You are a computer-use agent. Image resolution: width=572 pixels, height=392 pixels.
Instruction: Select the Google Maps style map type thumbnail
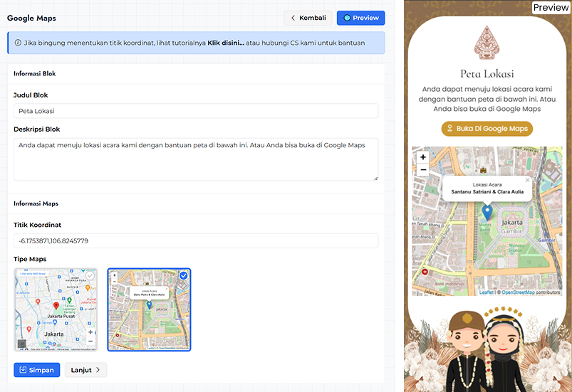(56, 309)
